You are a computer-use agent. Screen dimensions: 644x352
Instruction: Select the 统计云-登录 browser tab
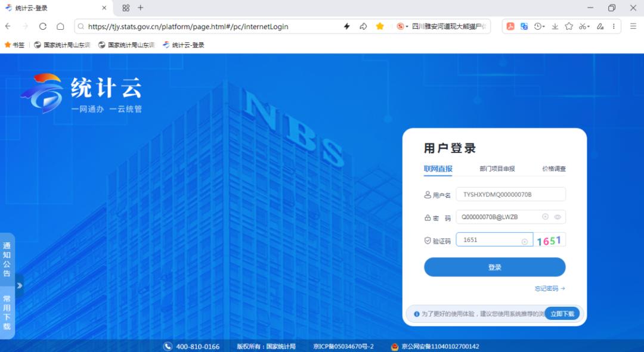point(55,8)
